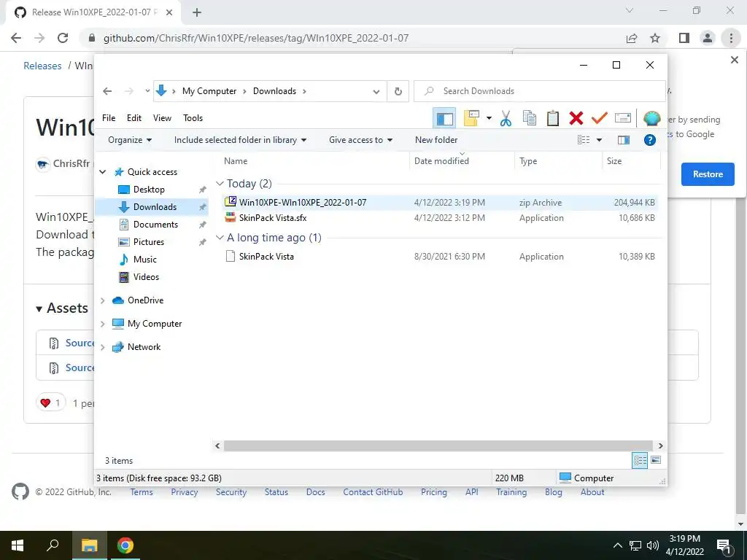
Task: Open the Give access to dropdown
Action: coord(360,140)
